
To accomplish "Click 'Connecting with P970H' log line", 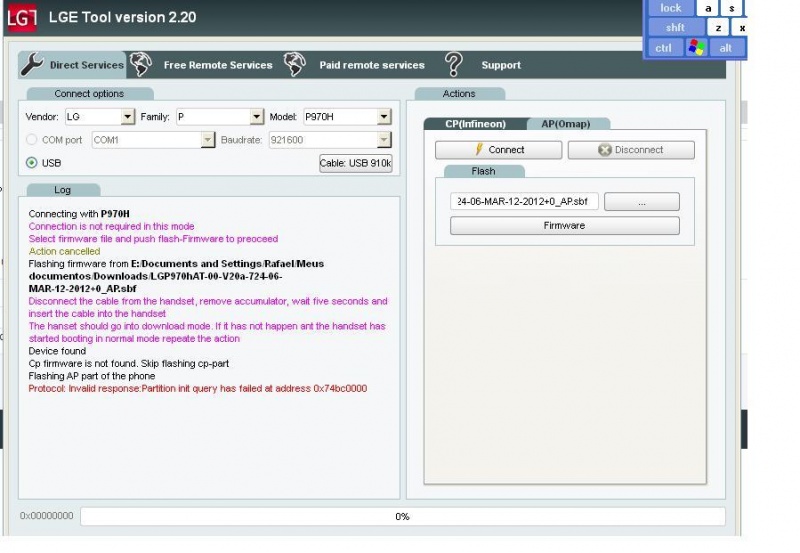I will (x=79, y=214).
